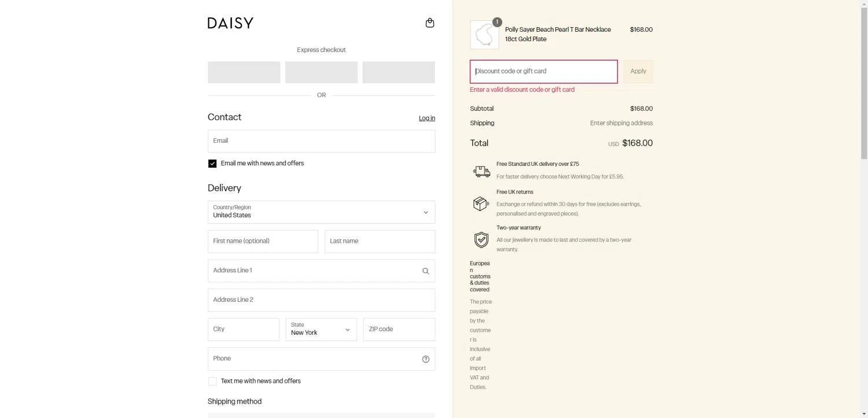Click the address search magnifier icon

pos(425,271)
